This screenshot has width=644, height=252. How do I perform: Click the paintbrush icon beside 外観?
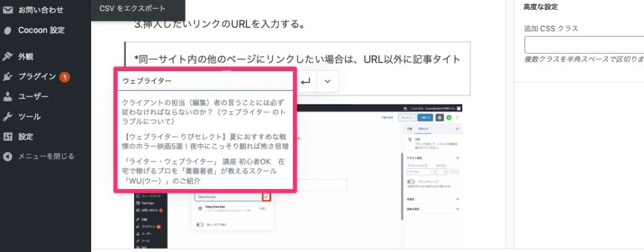pyautogui.click(x=8, y=57)
